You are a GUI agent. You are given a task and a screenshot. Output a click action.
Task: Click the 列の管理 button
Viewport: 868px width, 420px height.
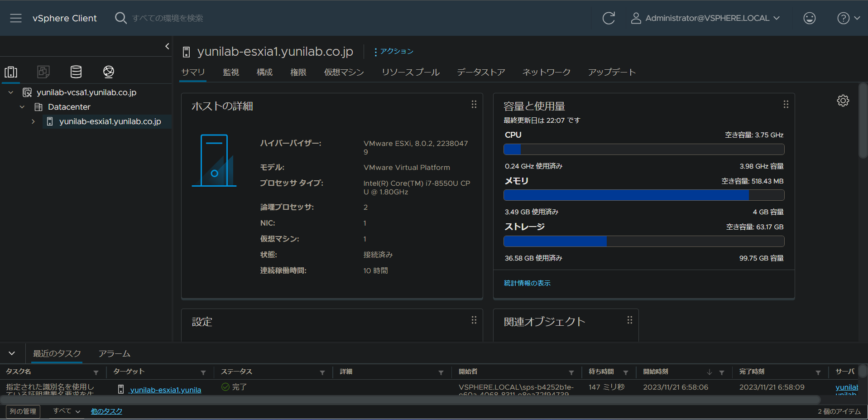click(x=23, y=411)
